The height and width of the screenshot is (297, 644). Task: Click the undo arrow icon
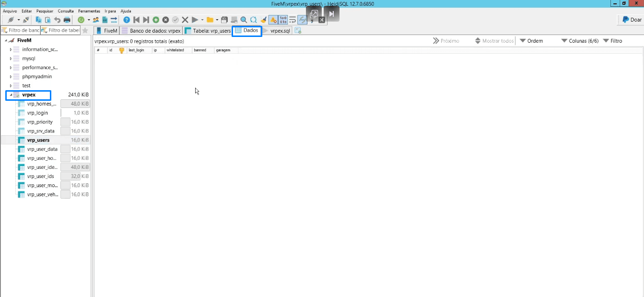pos(57,20)
